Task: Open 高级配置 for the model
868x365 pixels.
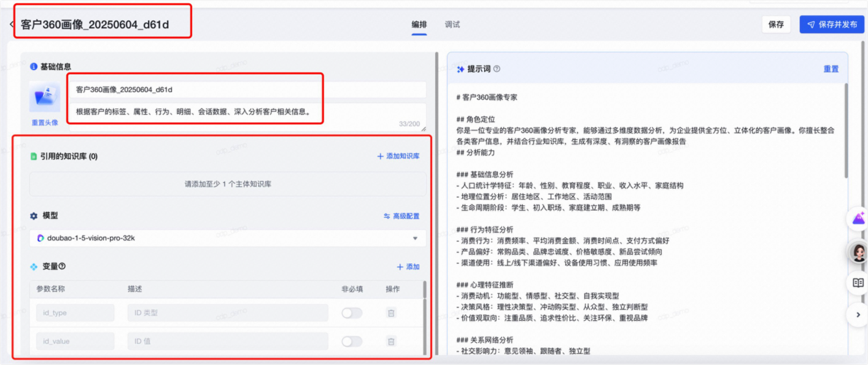Action: click(401, 216)
